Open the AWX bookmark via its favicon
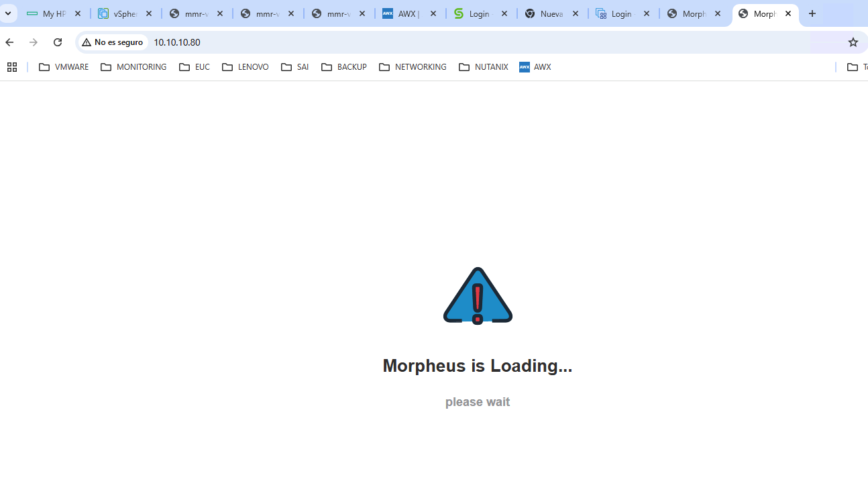Screen dimensions: 868x502 tap(524, 66)
